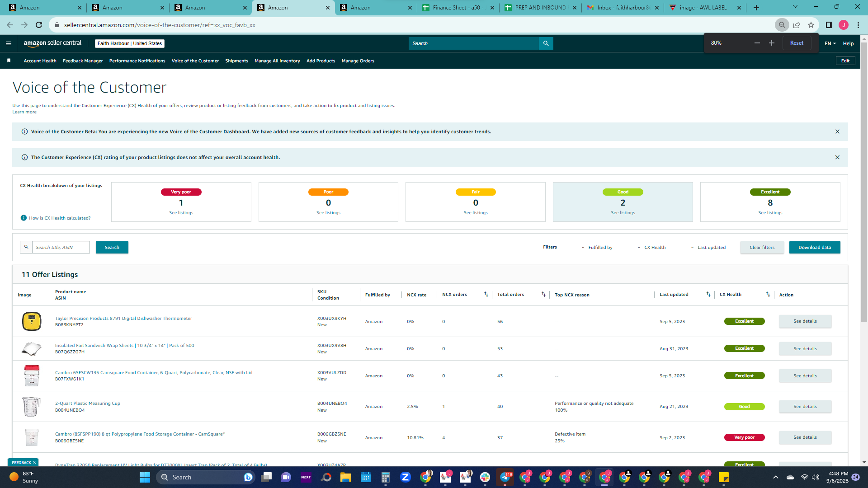868x488 pixels.
Task: See listings in the Very poor card
Action: [x=181, y=213]
